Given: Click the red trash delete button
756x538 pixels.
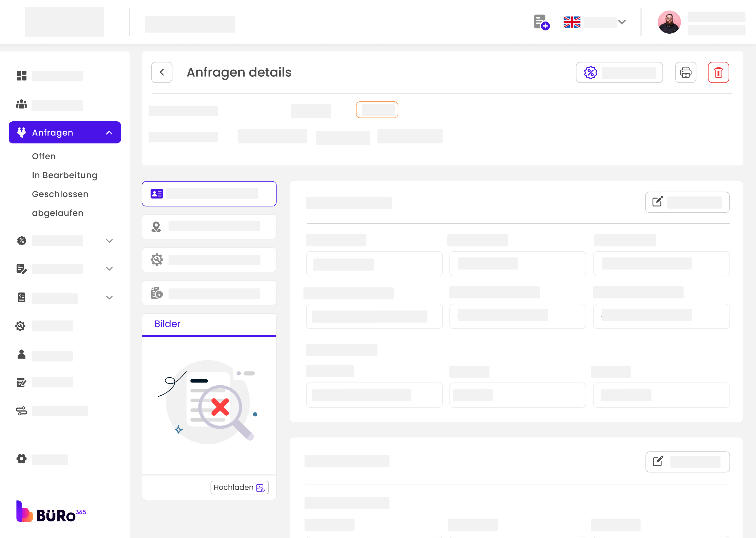Looking at the screenshot, I should (718, 72).
